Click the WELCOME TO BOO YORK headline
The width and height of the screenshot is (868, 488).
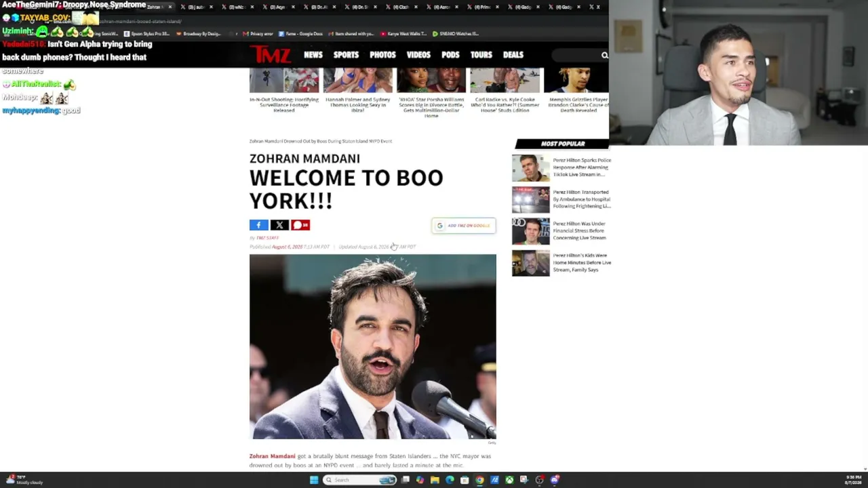[347, 189]
